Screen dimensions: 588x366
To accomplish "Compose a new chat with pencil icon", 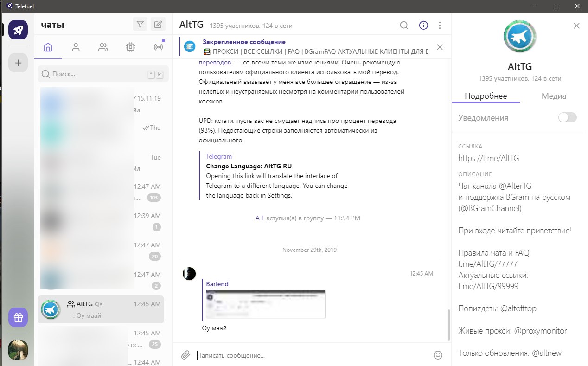I will click(158, 25).
